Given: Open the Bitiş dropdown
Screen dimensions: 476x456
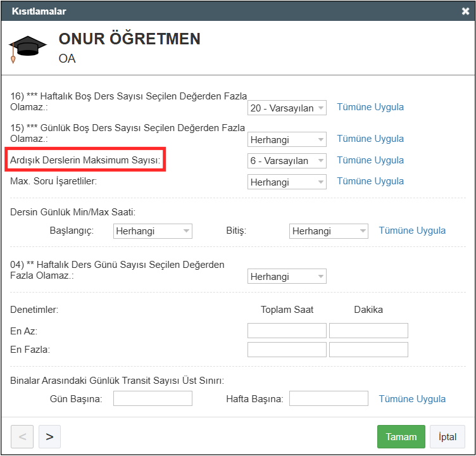Looking at the screenshot, I should (x=329, y=231).
